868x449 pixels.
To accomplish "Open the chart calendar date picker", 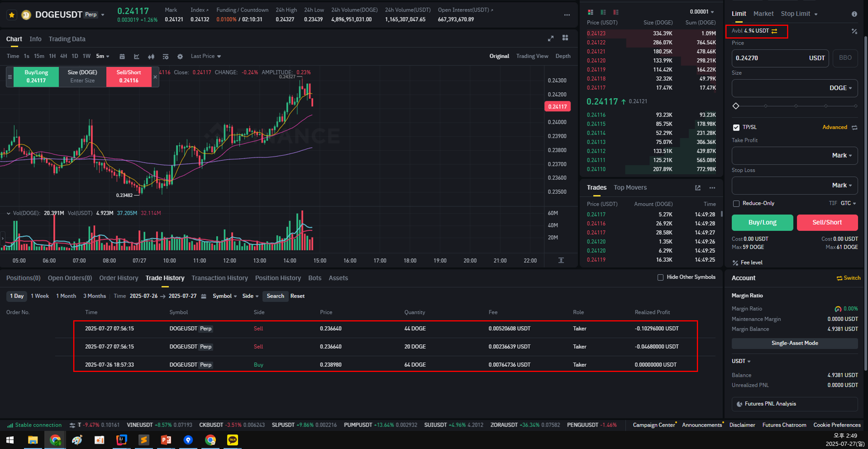I will [x=122, y=57].
